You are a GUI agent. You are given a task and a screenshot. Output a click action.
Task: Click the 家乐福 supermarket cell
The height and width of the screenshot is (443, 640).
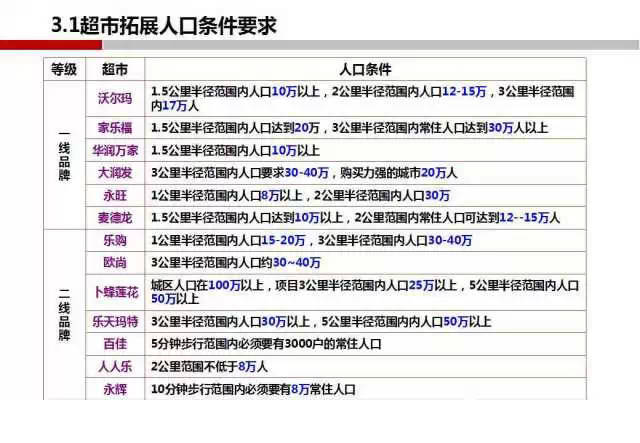pyautogui.click(x=115, y=128)
